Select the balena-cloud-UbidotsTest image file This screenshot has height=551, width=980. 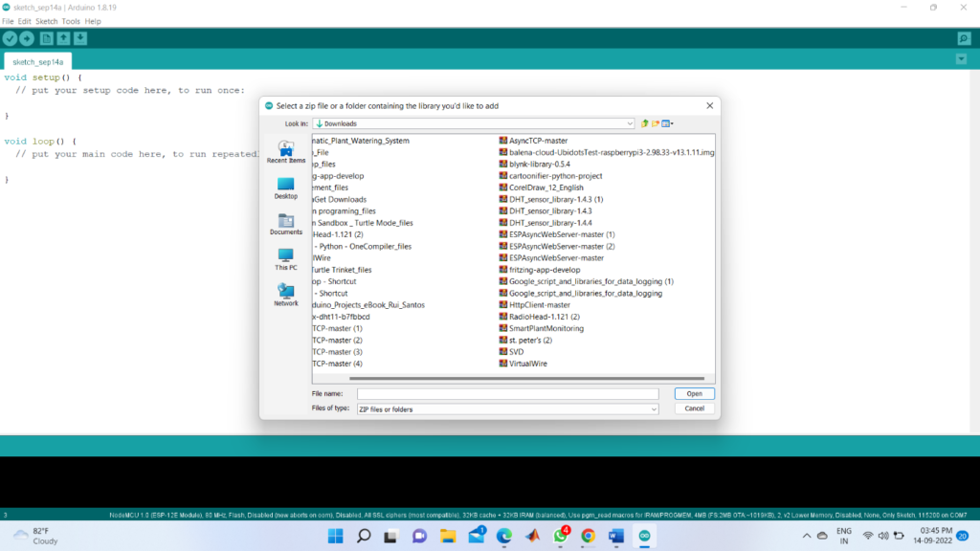pyautogui.click(x=606, y=152)
